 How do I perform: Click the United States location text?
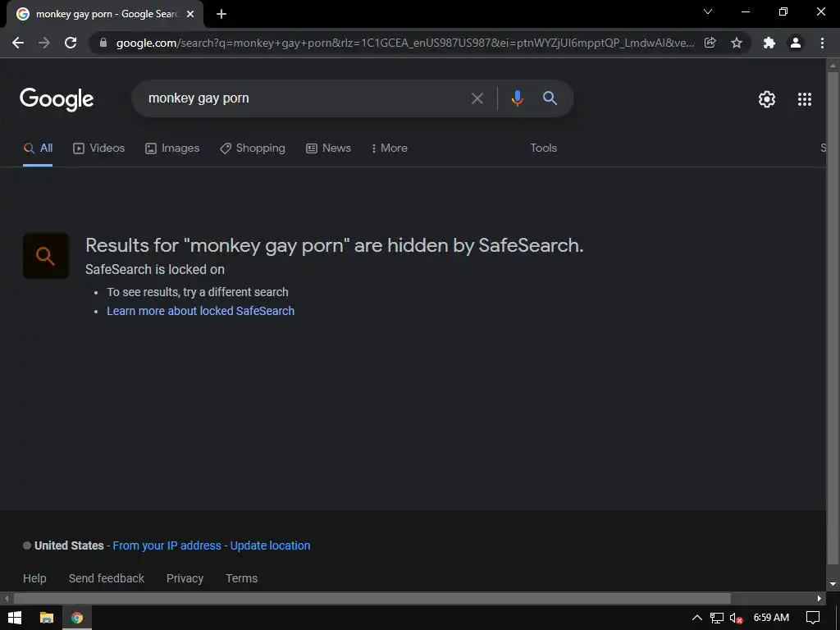(x=69, y=546)
